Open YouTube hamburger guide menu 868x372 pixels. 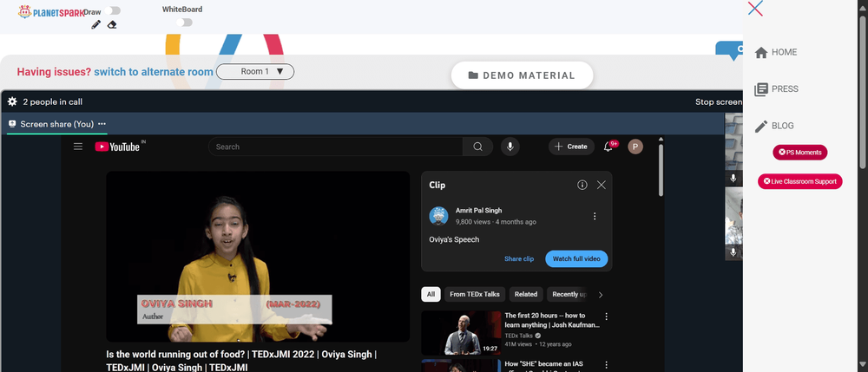pos(78,147)
